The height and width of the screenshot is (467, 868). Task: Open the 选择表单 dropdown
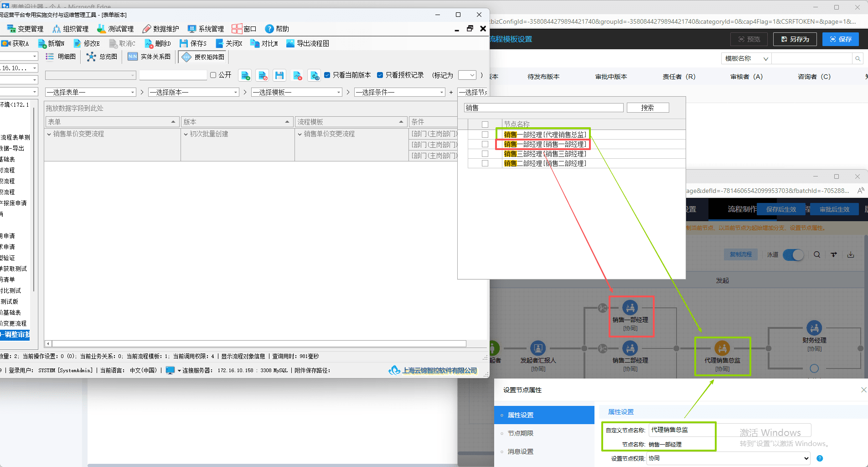tap(91, 92)
